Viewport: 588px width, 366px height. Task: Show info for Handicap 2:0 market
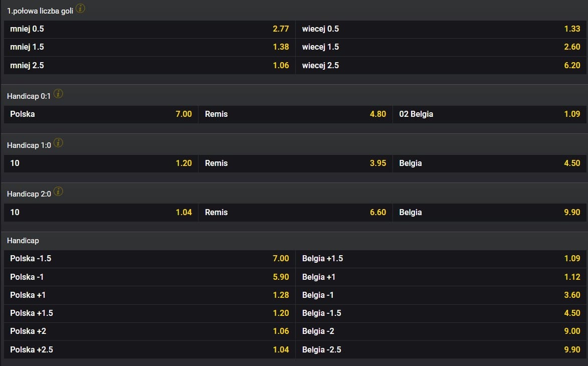point(58,192)
